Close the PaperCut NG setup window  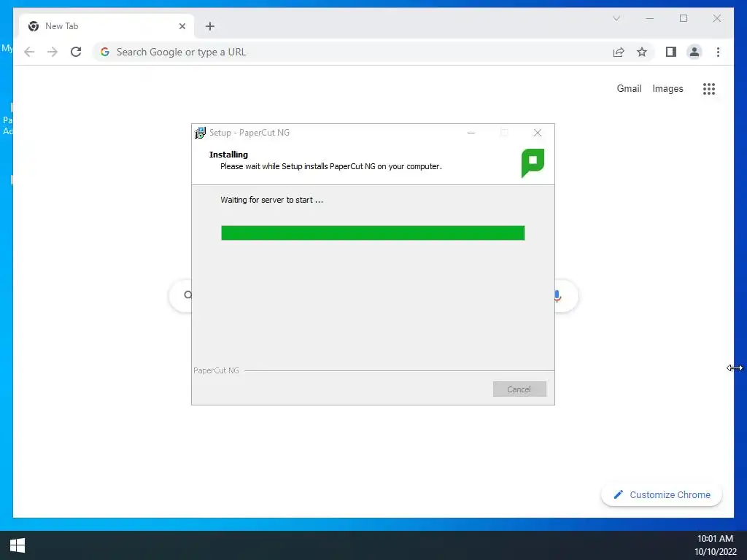click(x=538, y=133)
